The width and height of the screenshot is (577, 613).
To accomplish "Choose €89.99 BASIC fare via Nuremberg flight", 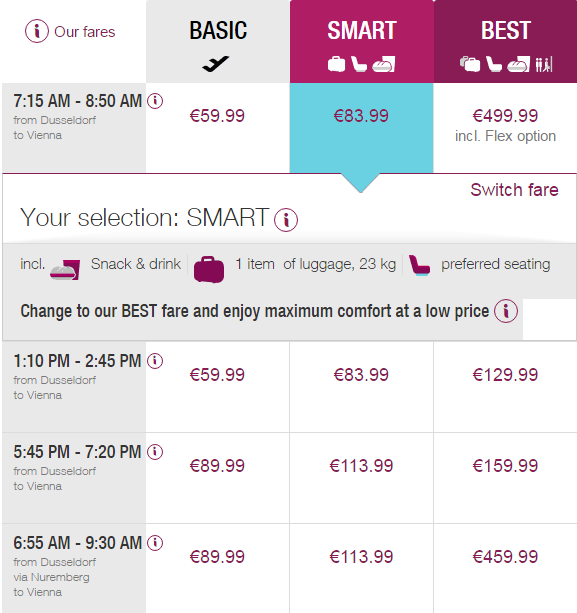I will (x=217, y=557).
